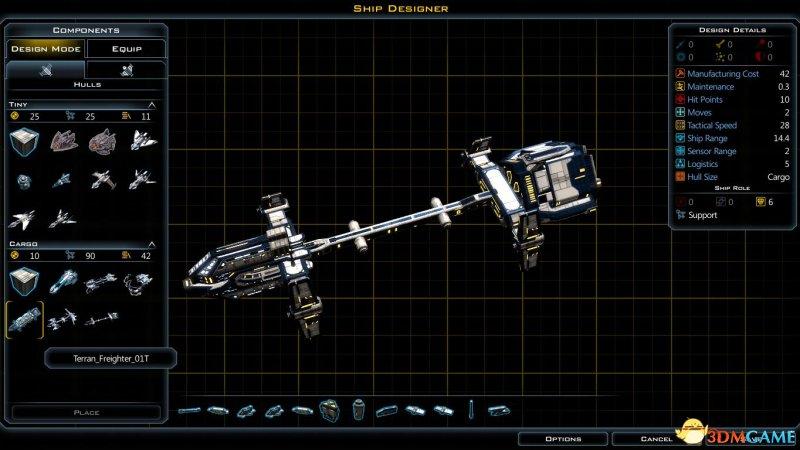Click the Ship Range icon
The width and height of the screenshot is (800, 450).
tap(680, 138)
